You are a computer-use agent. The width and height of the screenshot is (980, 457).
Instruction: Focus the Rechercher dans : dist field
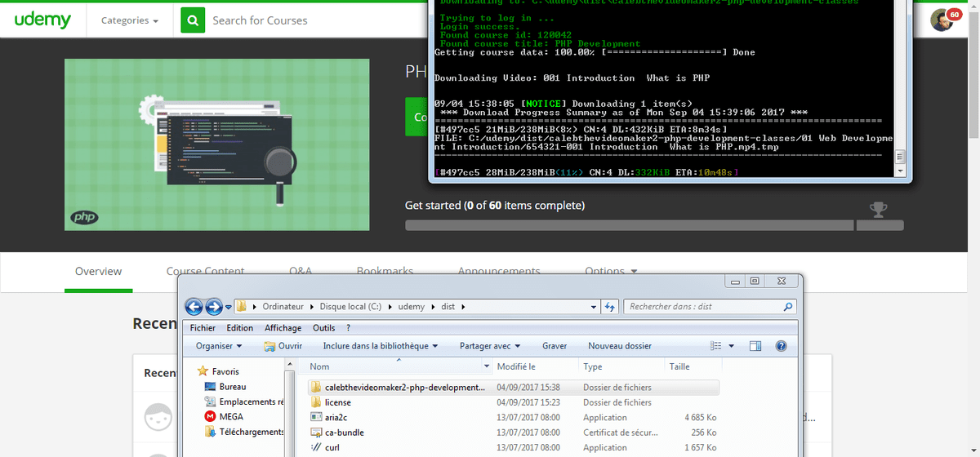pos(710,307)
